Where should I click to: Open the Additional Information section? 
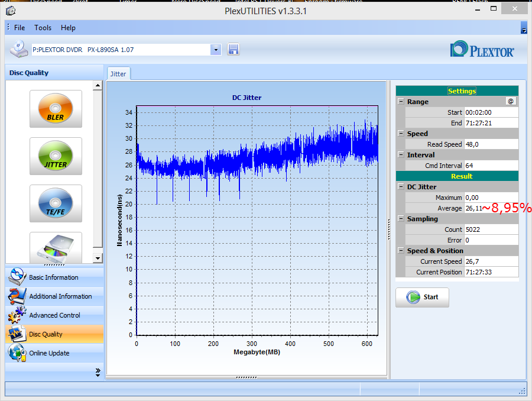[54, 296]
